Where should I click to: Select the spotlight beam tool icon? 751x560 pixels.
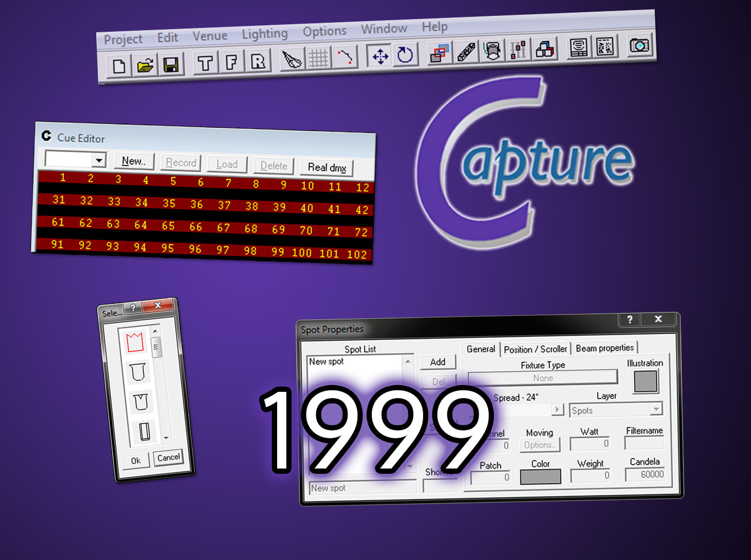point(291,60)
